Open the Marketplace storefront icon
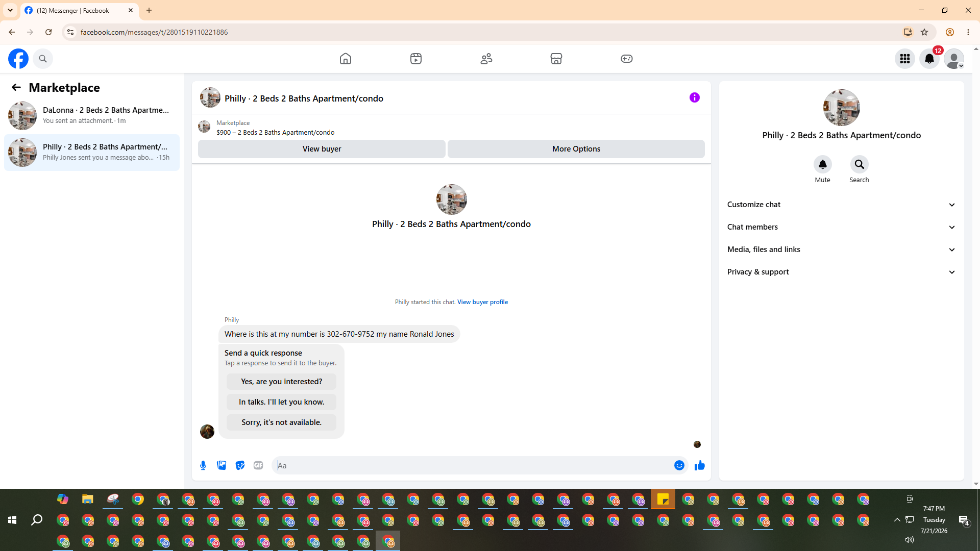This screenshot has height=551, width=980. pyautogui.click(x=556, y=59)
